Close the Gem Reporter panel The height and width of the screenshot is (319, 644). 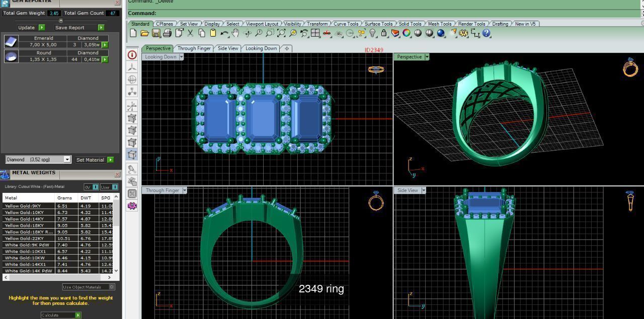coord(117,3)
